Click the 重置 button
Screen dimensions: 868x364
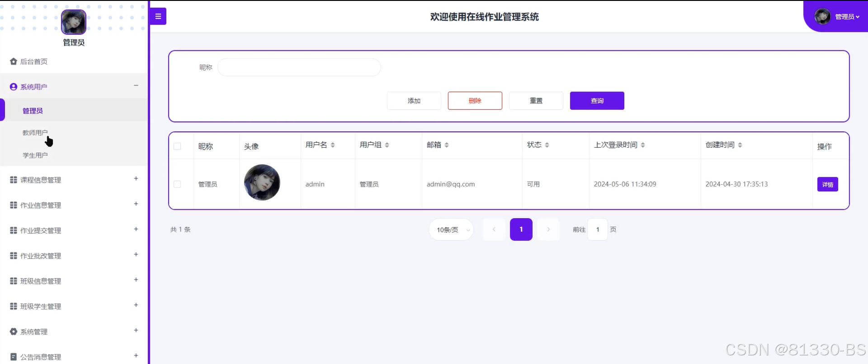(x=536, y=101)
